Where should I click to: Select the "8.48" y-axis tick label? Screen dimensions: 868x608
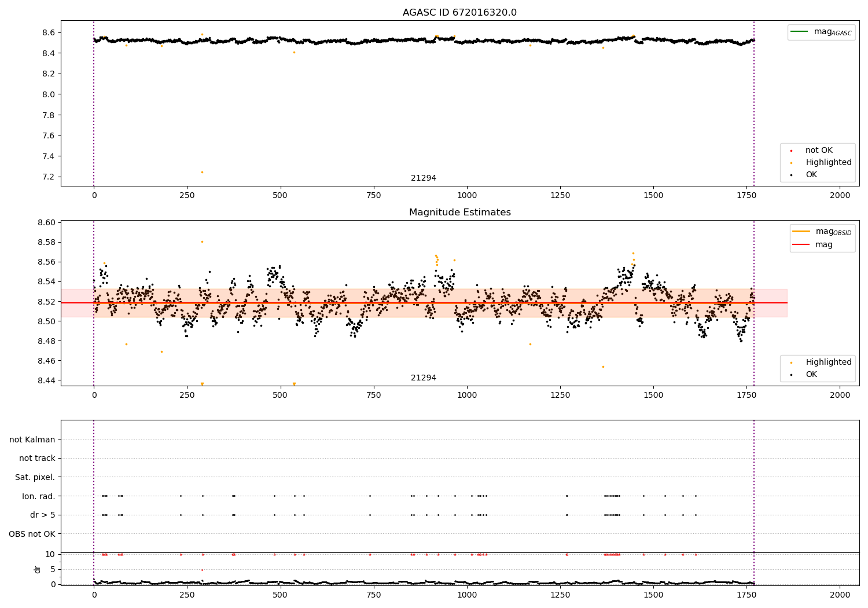click(47, 341)
